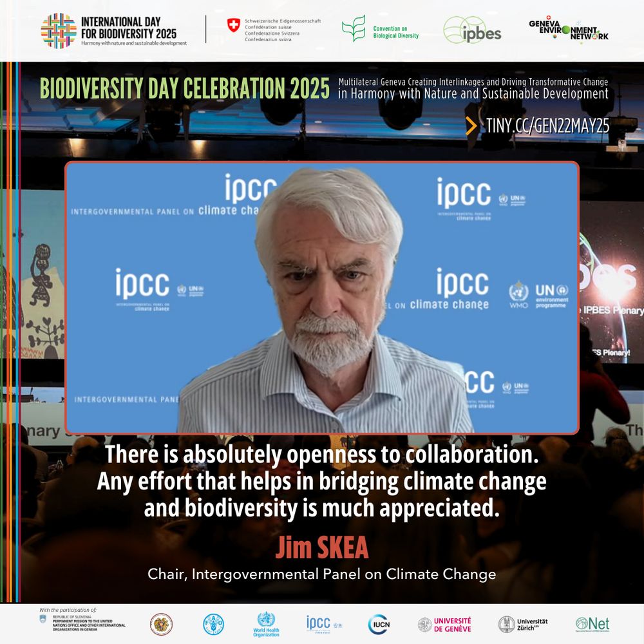
Task: Click "Multilateral Geneva Creating Interlinkages" subtitle line
Action: tap(473, 82)
